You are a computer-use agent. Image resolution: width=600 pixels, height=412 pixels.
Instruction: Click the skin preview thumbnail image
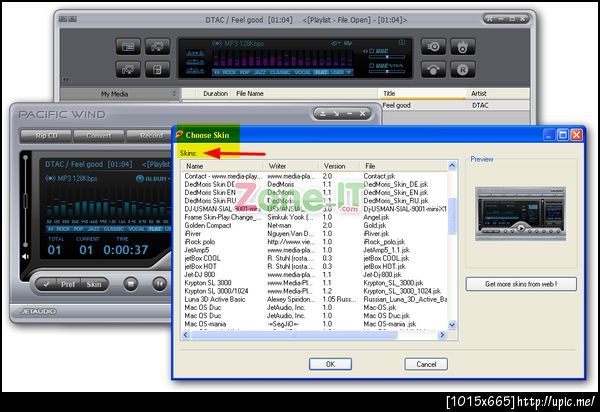point(520,213)
